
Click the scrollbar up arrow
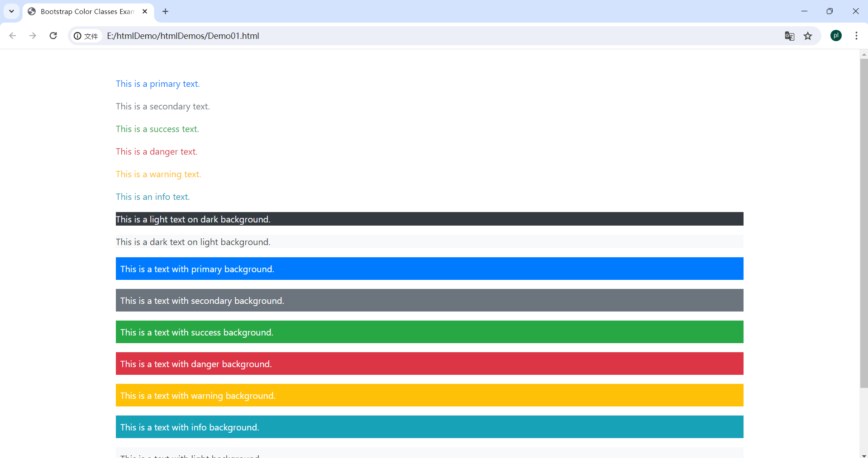point(863,54)
